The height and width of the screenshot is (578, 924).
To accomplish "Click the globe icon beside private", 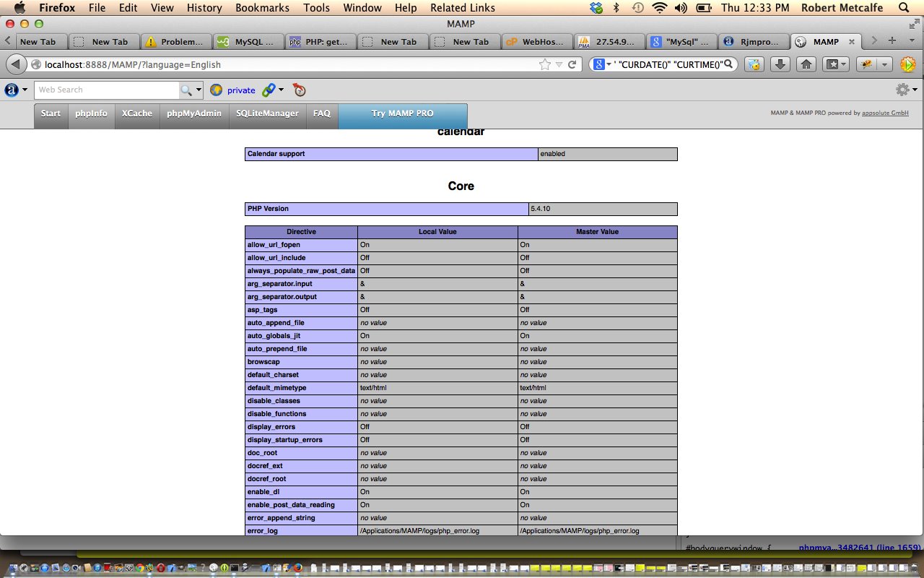I will click(x=216, y=90).
